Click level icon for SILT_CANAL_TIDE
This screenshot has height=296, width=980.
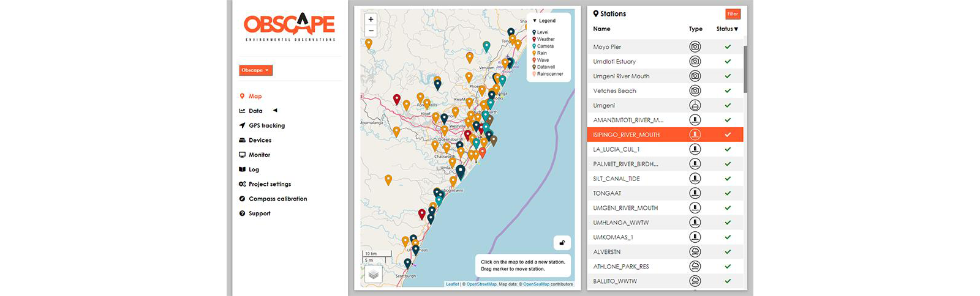pyautogui.click(x=695, y=179)
